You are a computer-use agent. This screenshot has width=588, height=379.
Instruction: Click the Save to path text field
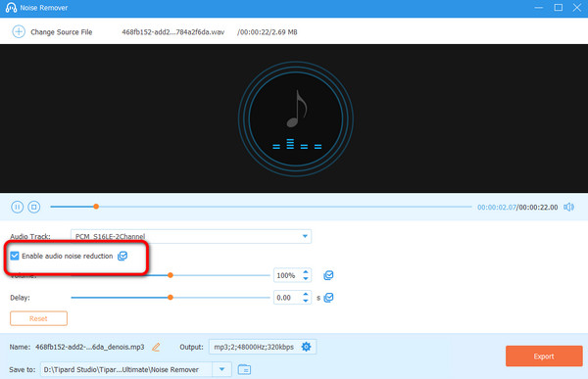126,369
